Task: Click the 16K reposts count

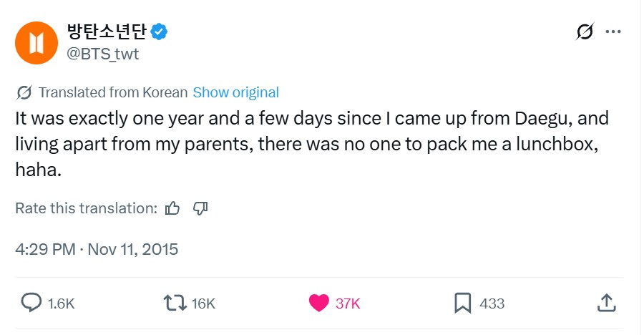Action: click(203, 304)
